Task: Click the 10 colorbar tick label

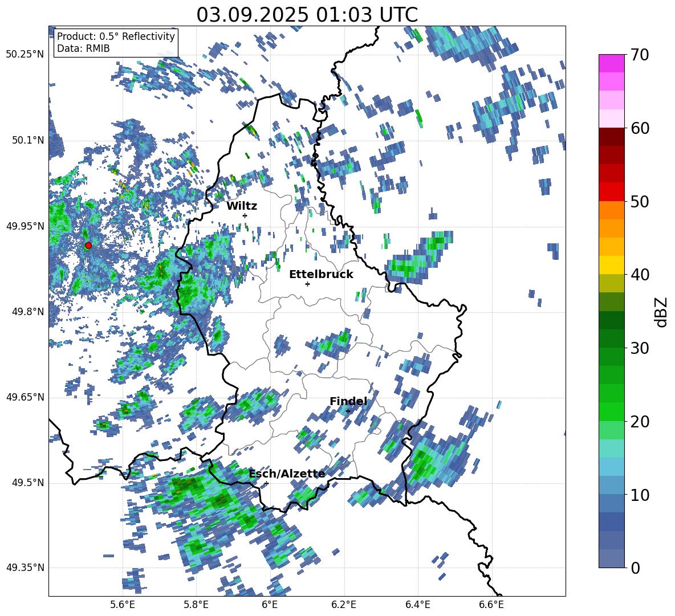Action: (640, 495)
